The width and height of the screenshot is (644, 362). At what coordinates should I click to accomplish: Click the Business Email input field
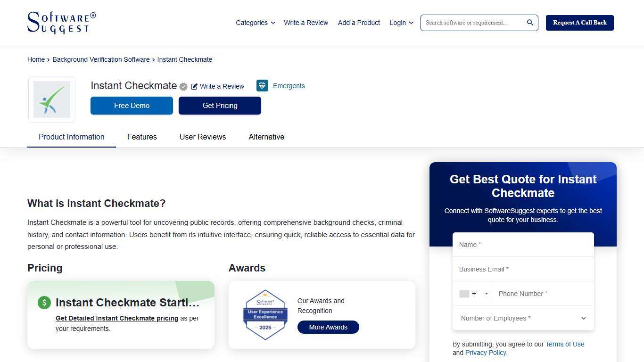pos(522,269)
